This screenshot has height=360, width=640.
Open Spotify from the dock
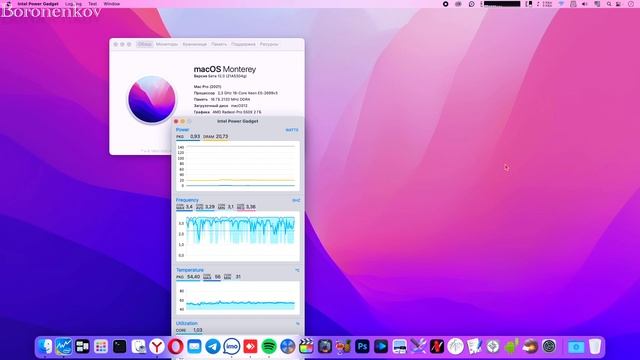(x=269, y=347)
